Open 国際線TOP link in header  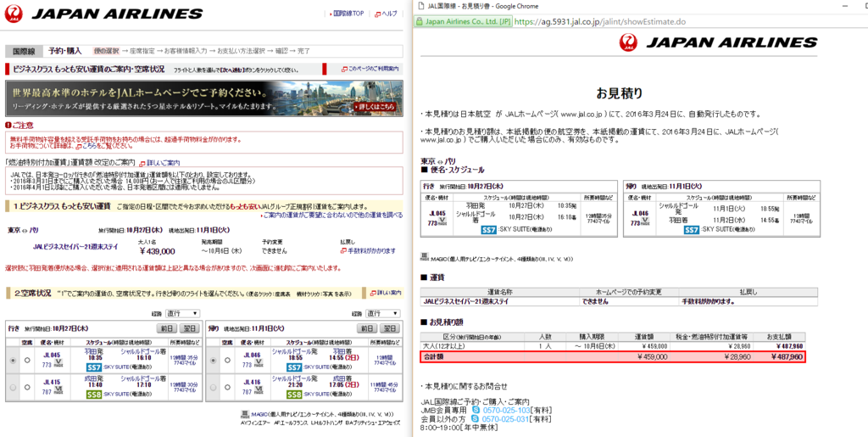(349, 13)
